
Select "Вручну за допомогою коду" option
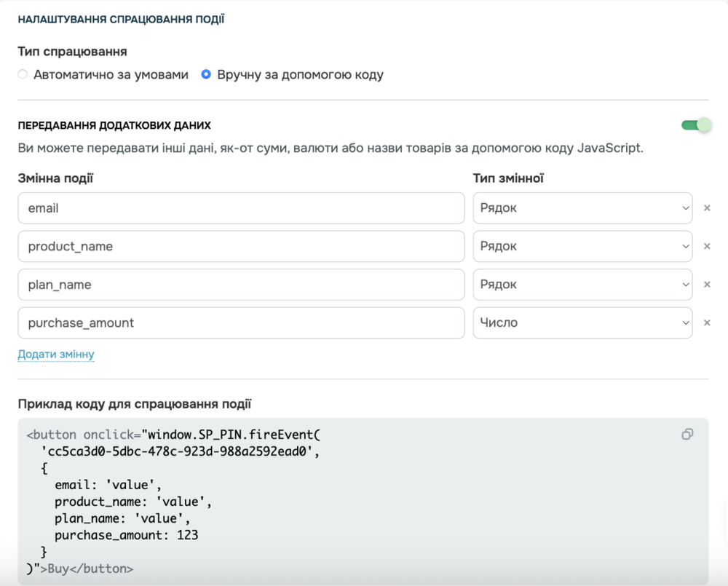pos(206,74)
